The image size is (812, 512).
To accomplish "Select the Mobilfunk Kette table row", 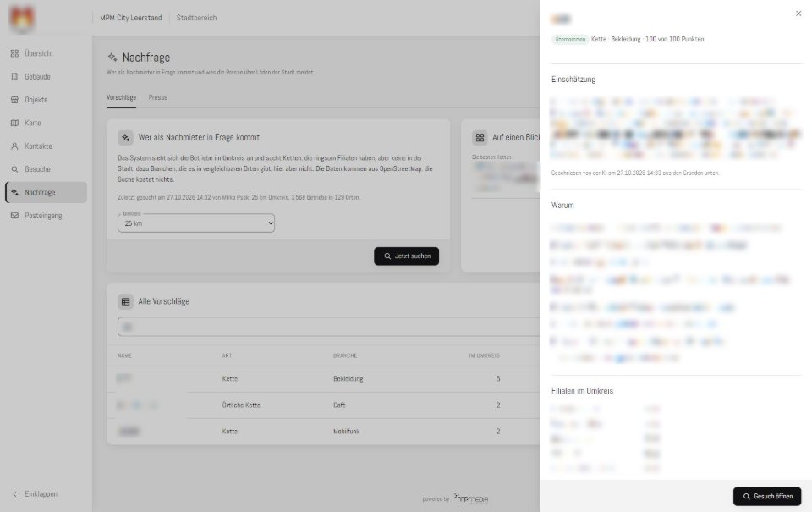I will pyautogui.click(x=323, y=431).
